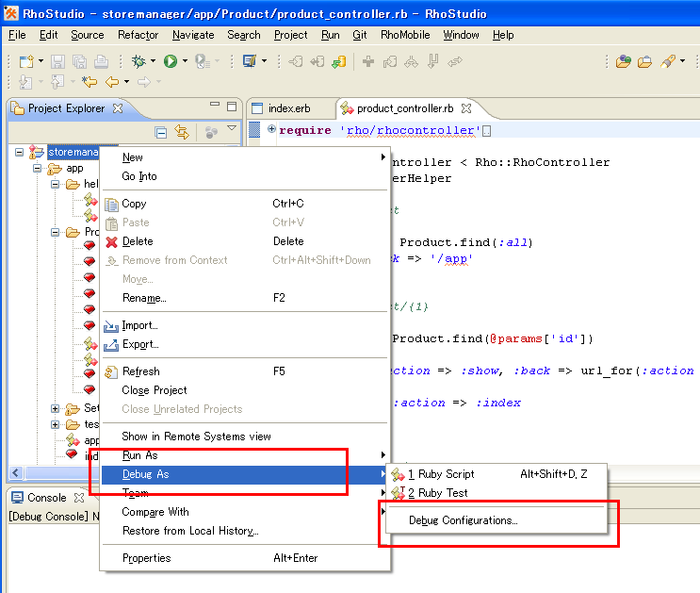Screen dimensions: 700x593
Task: Open the Git menu
Action: coord(359,35)
